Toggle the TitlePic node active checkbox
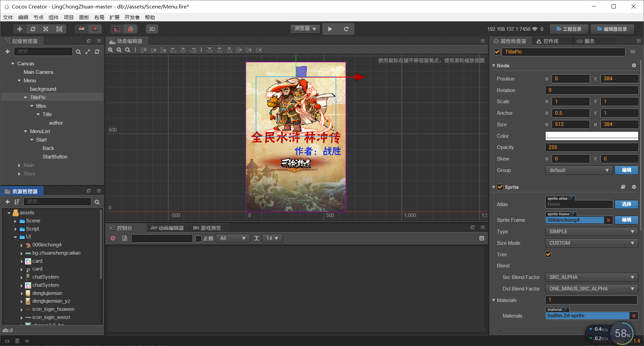The image size is (644, 346). pyautogui.click(x=497, y=52)
